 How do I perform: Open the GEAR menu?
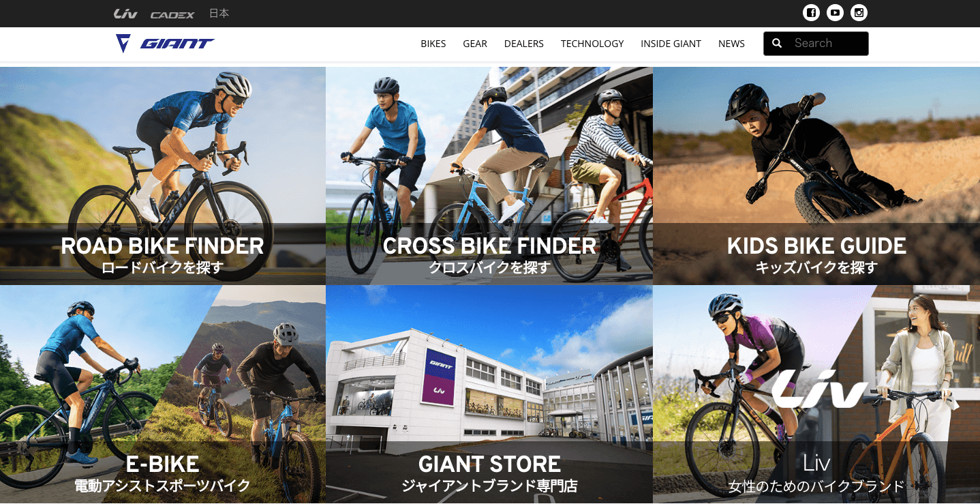[475, 44]
